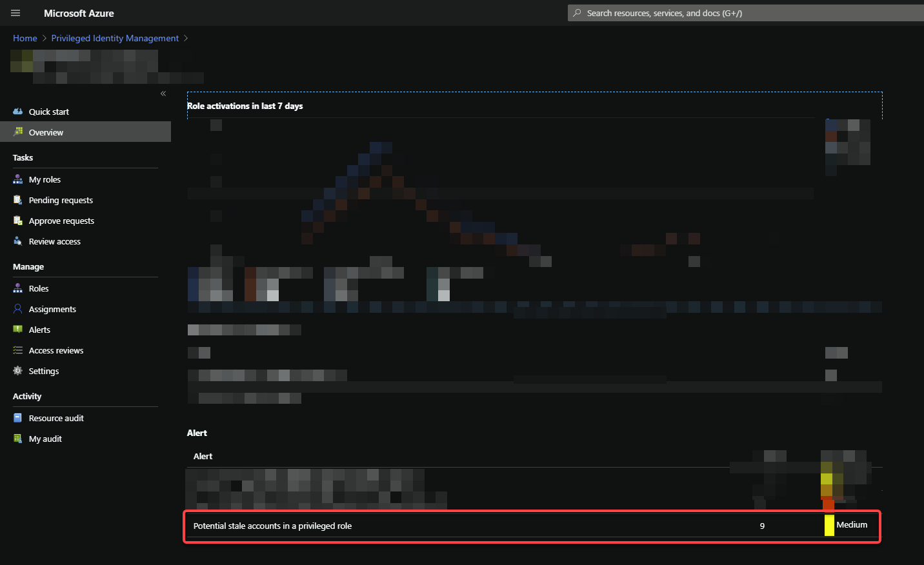Click the yellow Medium severity swatch
The width and height of the screenshot is (924, 565).
829,525
